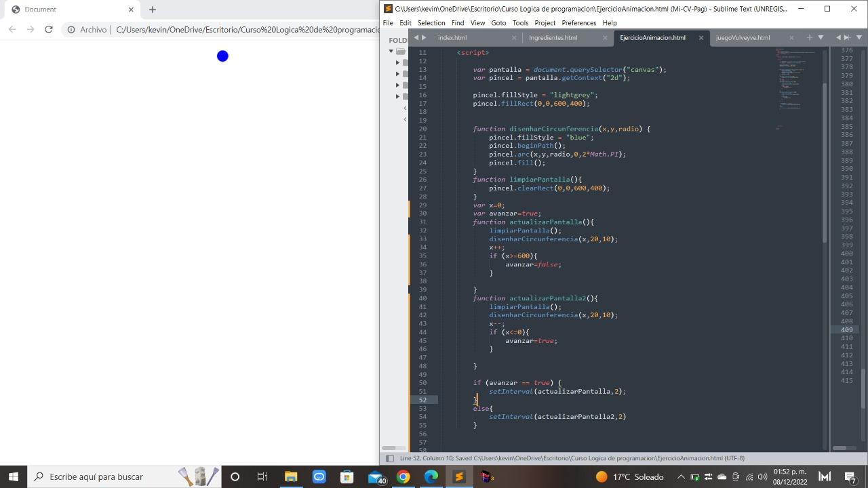The image size is (868, 488).
Task: Open clock showing 01:52 p. m.
Action: (790, 476)
